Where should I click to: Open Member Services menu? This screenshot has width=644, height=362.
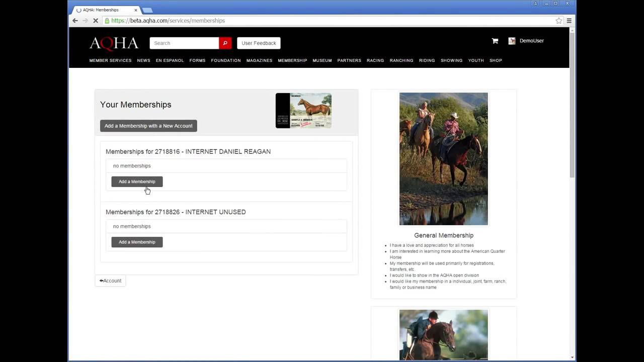click(x=110, y=60)
